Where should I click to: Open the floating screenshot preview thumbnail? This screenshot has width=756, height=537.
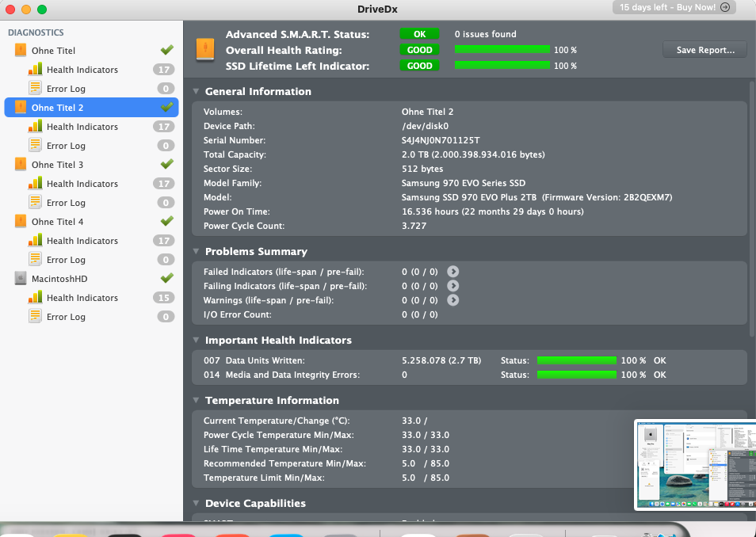[689, 464]
